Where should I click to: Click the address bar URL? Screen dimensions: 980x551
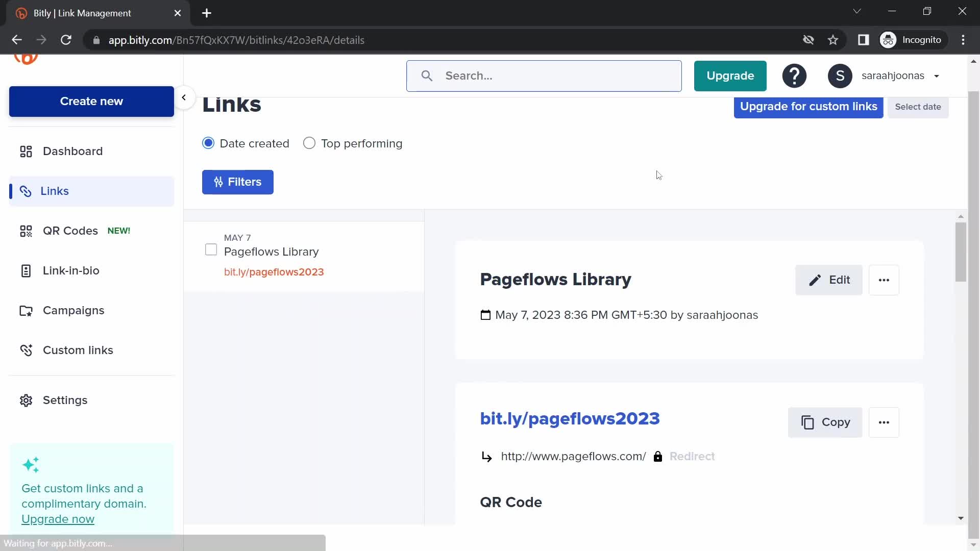[x=236, y=40]
